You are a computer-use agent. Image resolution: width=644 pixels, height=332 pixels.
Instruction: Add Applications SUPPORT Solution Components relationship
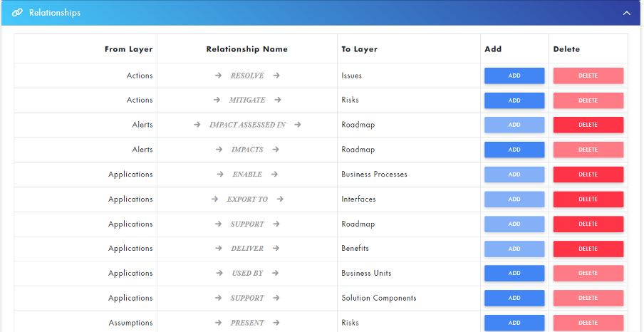(x=514, y=298)
